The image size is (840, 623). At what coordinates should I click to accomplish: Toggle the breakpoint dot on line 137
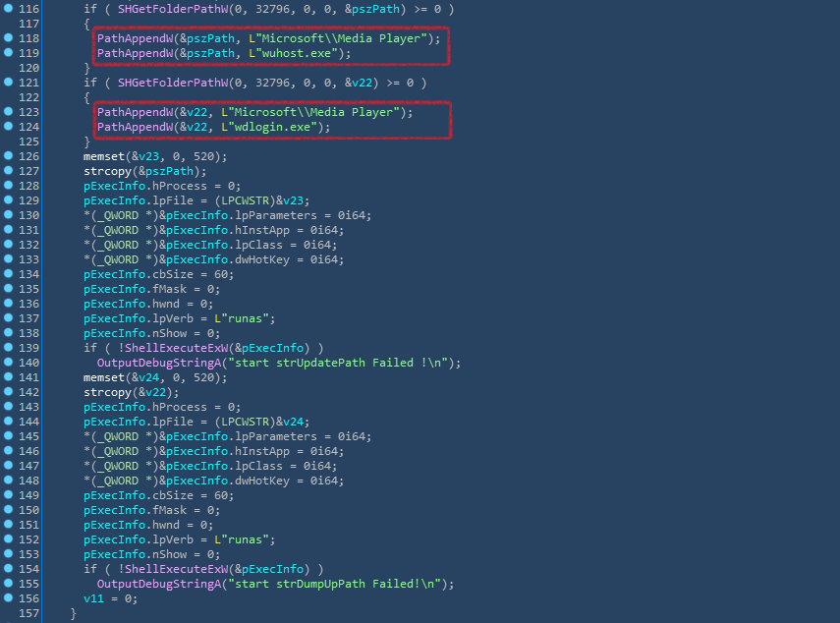[x=8, y=317]
